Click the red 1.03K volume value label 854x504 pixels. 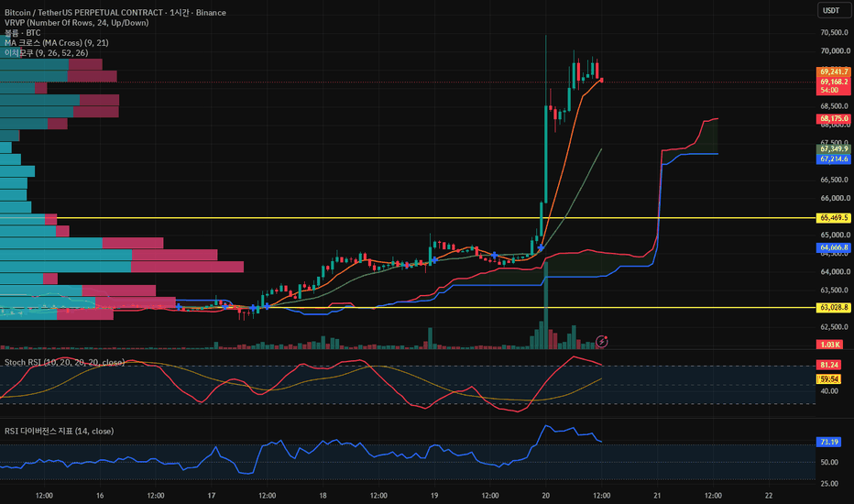click(x=829, y=345)
